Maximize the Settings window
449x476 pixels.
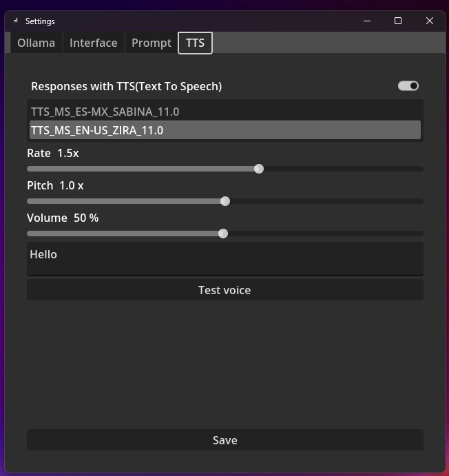397,21
